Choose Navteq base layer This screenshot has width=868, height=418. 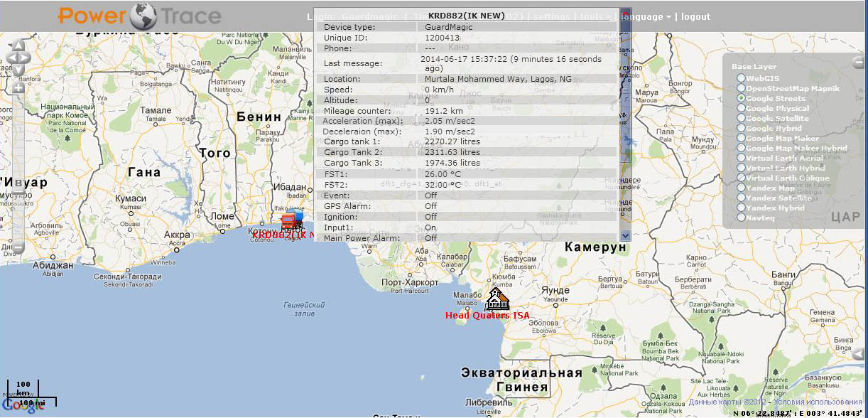click(x=742, y=218)
